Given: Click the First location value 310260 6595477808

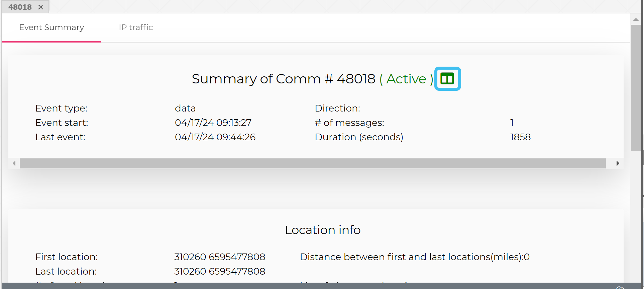Looking at the screenshot, I should pos(220,257).
